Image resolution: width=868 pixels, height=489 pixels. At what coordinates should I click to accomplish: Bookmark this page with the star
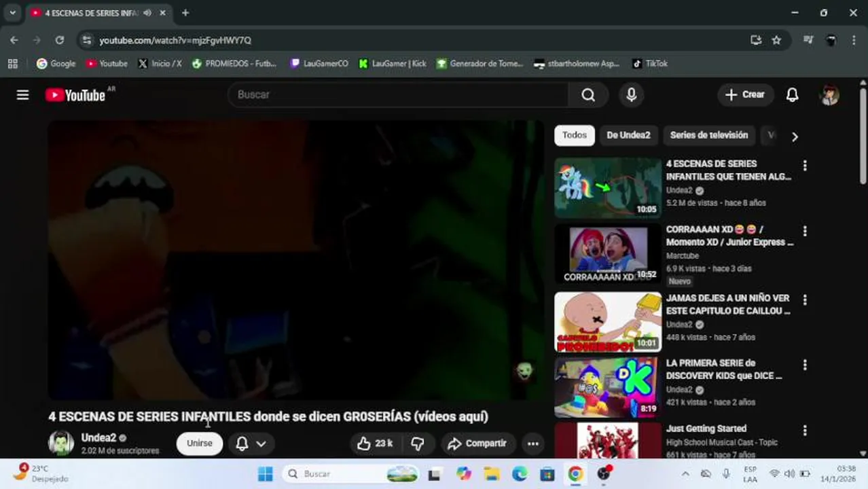click(x=776, y=40)
